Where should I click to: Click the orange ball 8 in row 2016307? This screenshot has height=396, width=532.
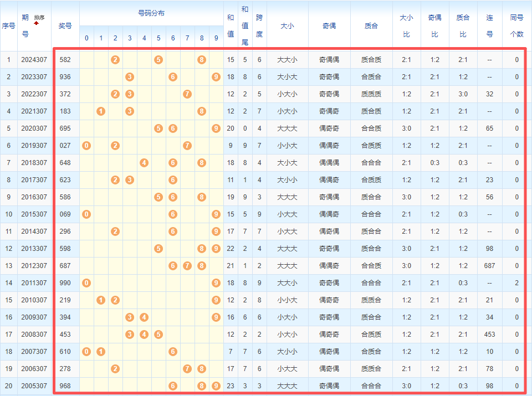202,197
